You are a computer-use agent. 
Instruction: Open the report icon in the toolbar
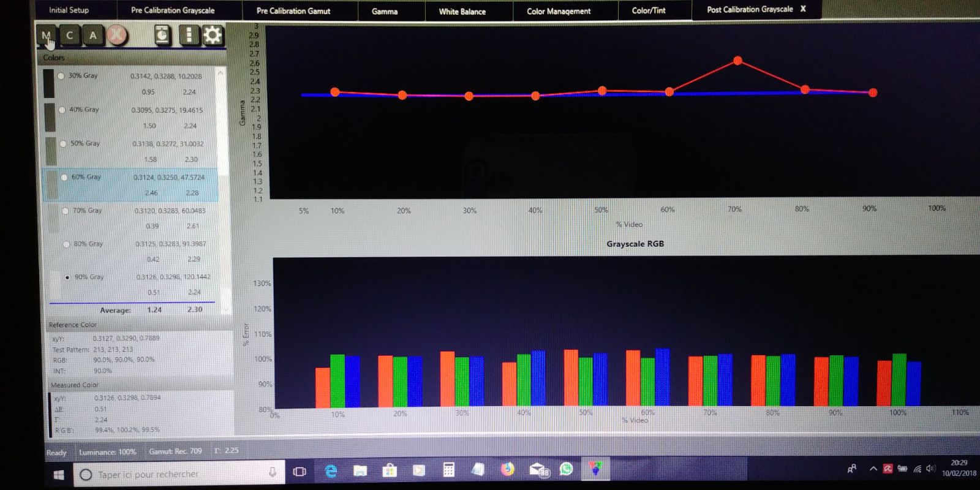point(162,35)
